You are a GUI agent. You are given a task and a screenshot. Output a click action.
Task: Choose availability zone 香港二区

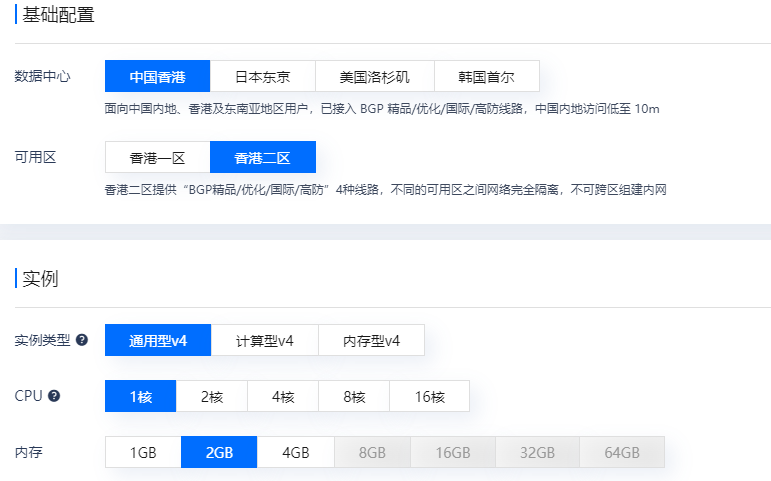263,157
